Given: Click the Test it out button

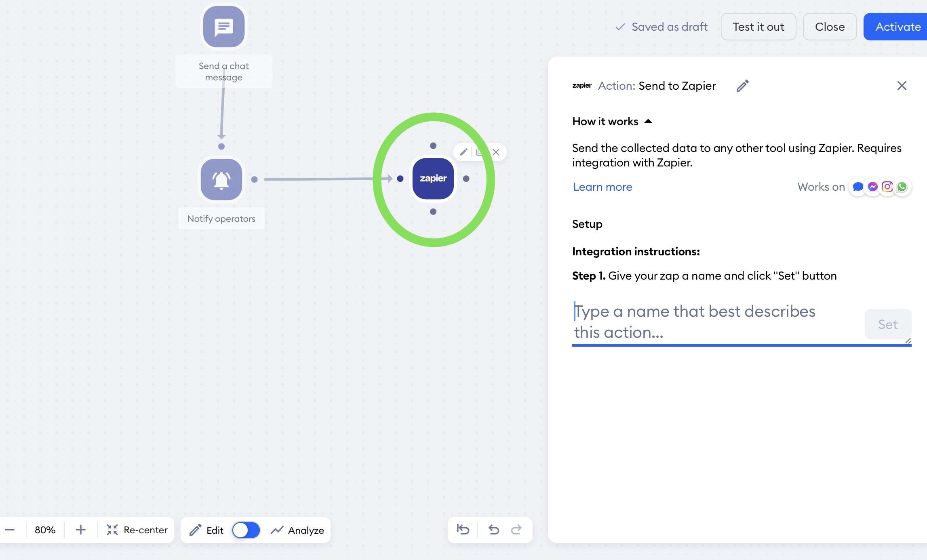Looking at the screenshot, I should [x=758, y=27].
